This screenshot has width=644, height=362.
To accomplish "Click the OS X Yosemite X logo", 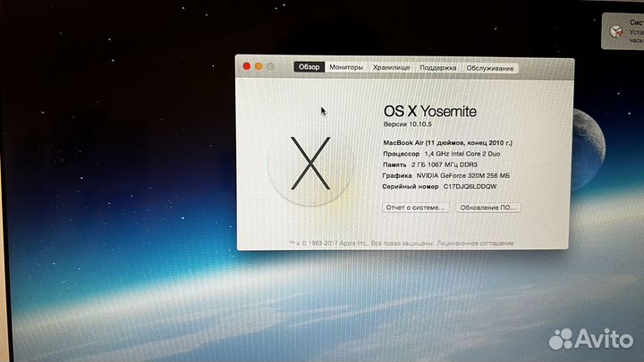I will (310, 164).
